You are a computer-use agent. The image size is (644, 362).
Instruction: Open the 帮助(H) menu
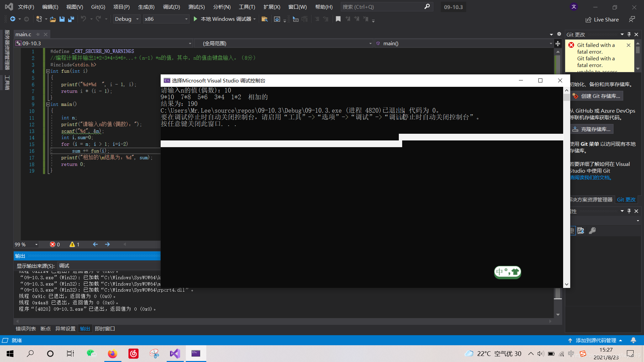[324, 7]
